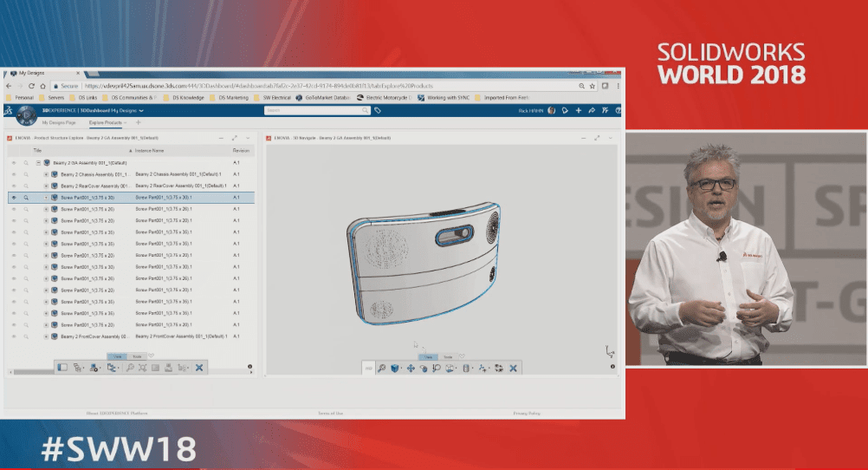Open Rick's user profile avatar
The width and height of the screenshot is (868, 470).
click(551, 111)
